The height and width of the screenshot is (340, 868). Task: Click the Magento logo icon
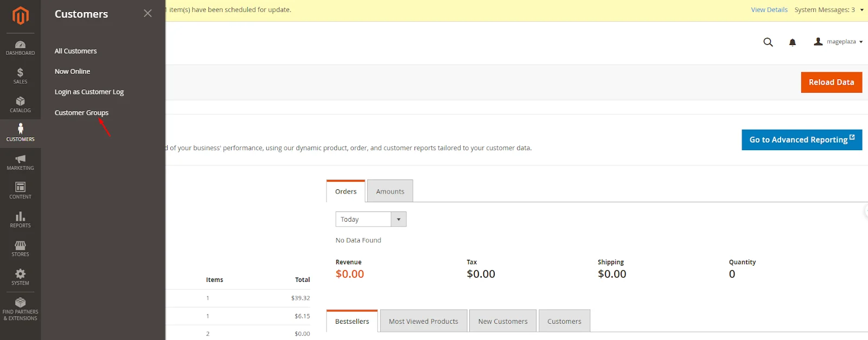point(20,15)
